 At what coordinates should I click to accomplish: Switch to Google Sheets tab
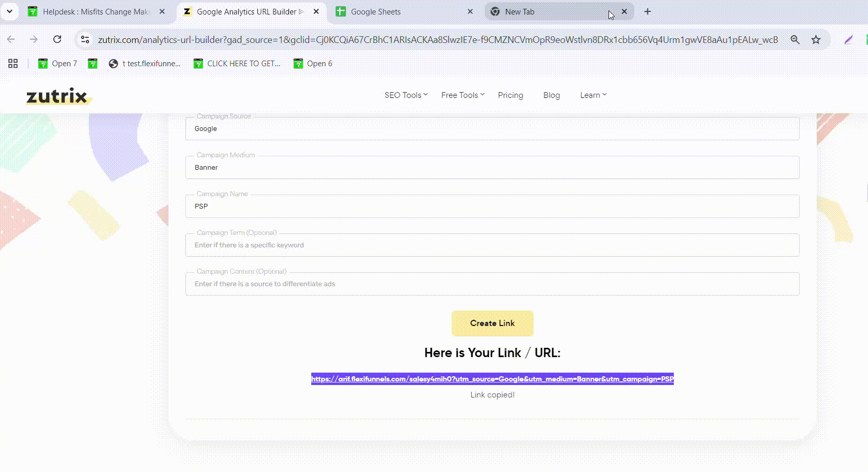coord(404,11)
